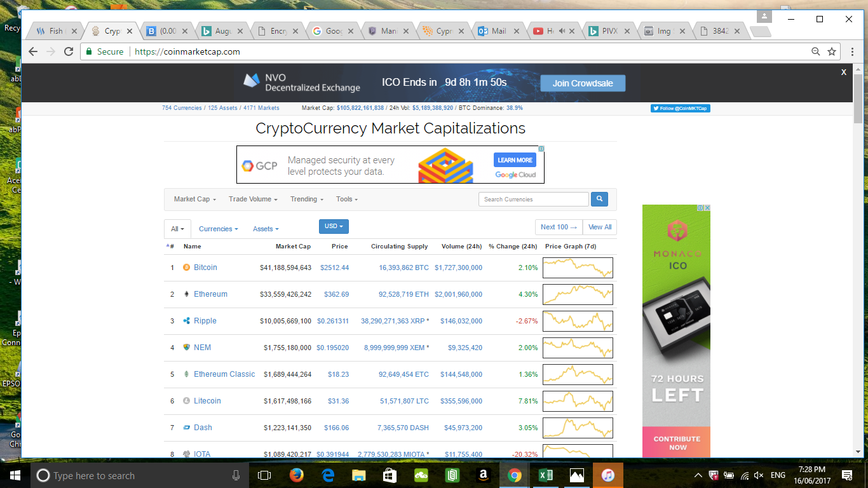The height and width of the screenshot is (488, 868).
Task: Click the Secure padlock site info
Action: click(104, 51)
